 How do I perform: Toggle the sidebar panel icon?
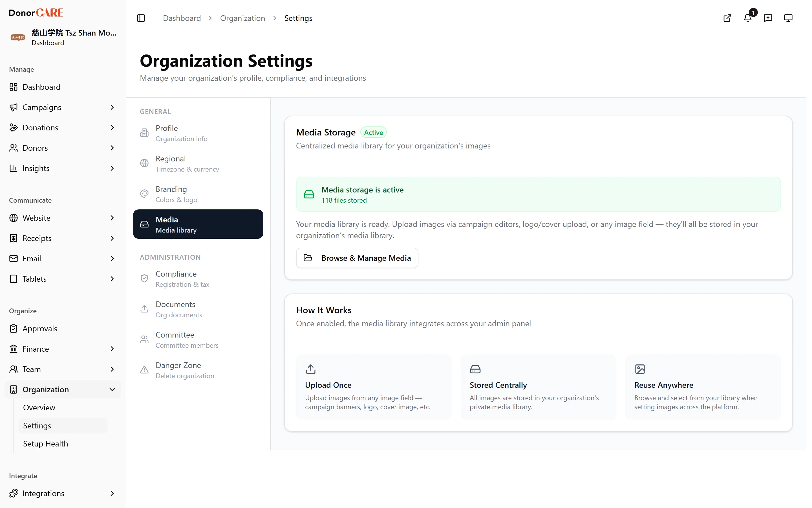click(x=141, y=18)
